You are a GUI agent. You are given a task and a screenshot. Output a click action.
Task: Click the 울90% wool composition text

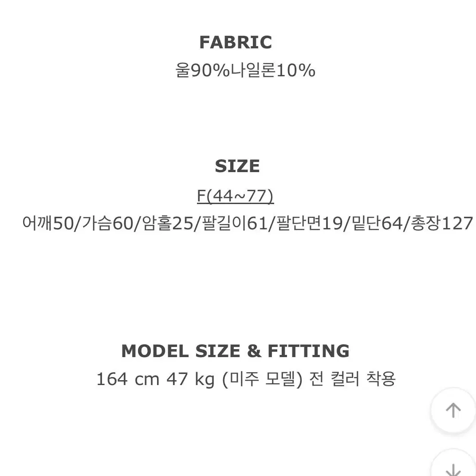tap(203, 71)
